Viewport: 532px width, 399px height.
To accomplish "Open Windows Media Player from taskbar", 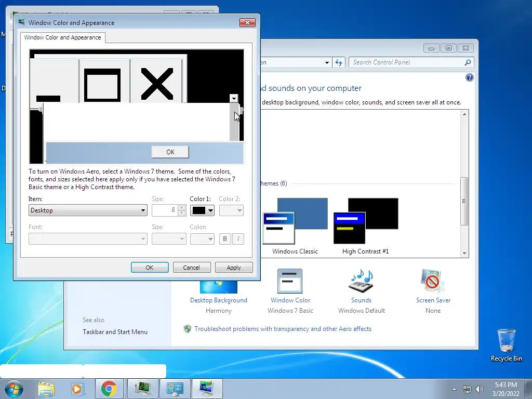I will tap(77, 389).
